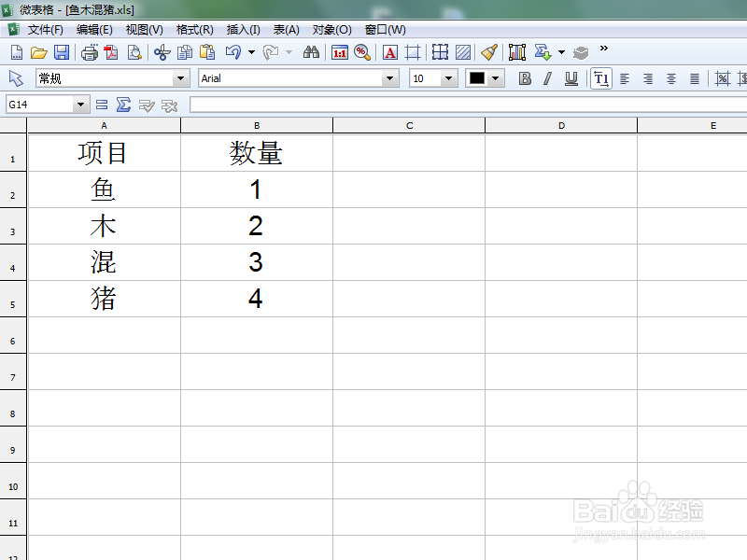Viewport: 747px width, 560px height.
Task: Export as PDF using the PDF icon
Action: tap(111, 52)
